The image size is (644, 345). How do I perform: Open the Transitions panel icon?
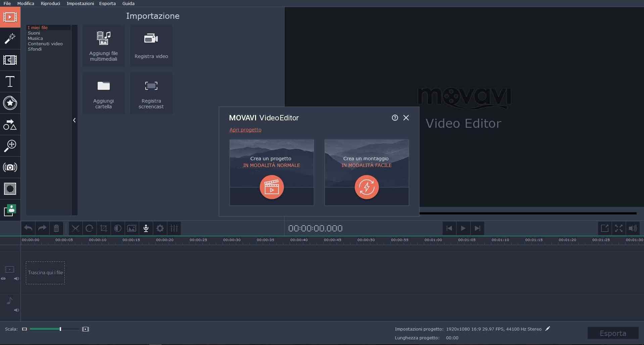coord(10,60)
